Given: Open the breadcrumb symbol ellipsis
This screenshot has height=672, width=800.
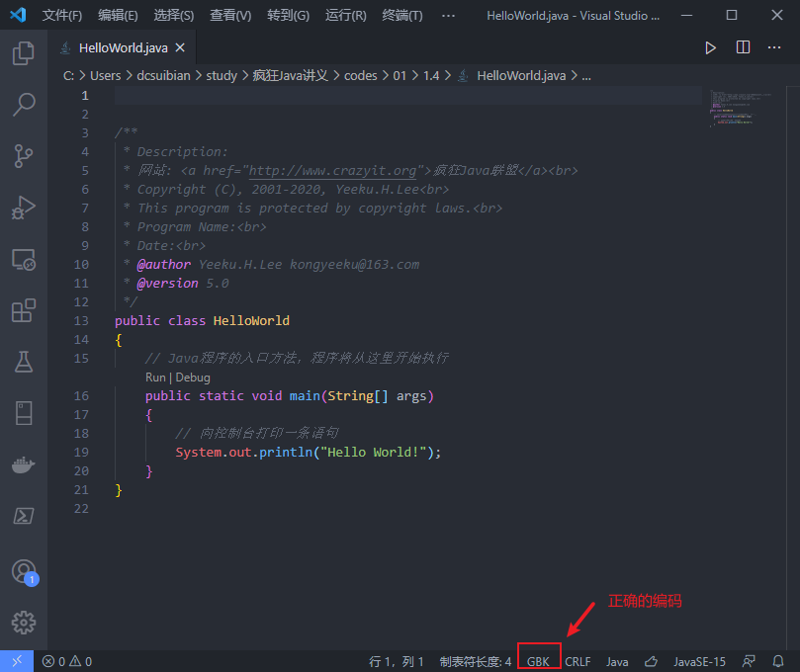Looking at the screenshot, I should pyautogui.click(x=586, y=76).
